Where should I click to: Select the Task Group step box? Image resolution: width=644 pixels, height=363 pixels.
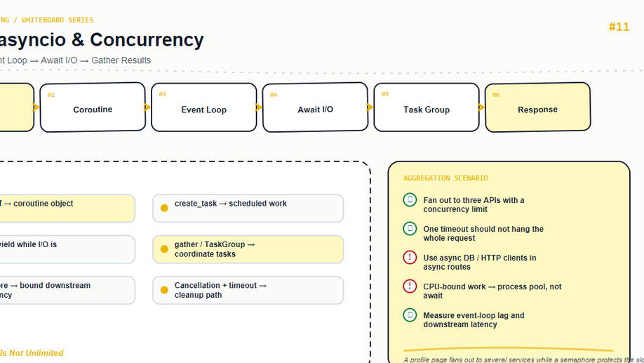427,107
